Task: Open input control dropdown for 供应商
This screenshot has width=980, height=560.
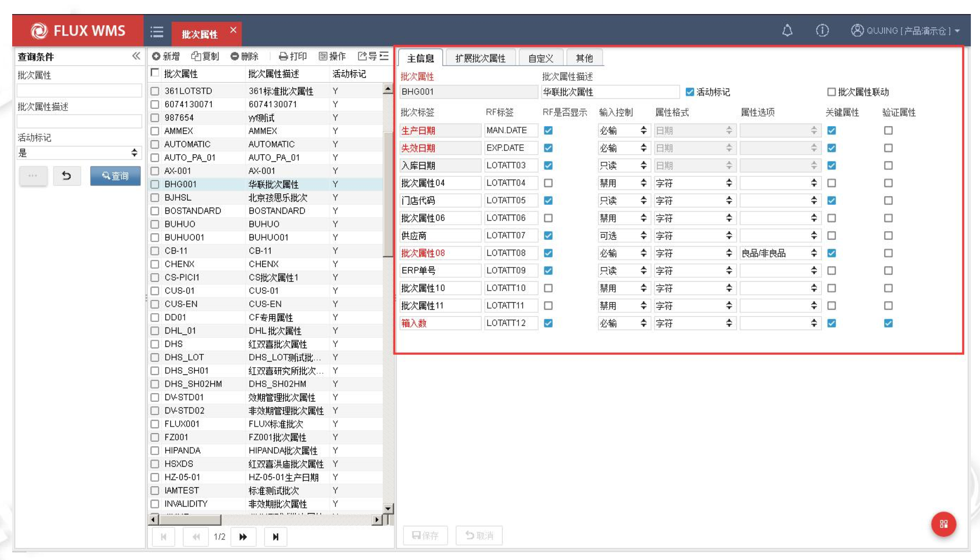Action: [623, 236]
